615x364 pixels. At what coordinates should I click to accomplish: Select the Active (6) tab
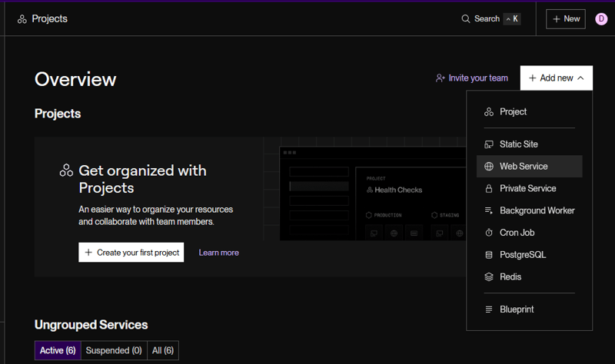[58, 350]
